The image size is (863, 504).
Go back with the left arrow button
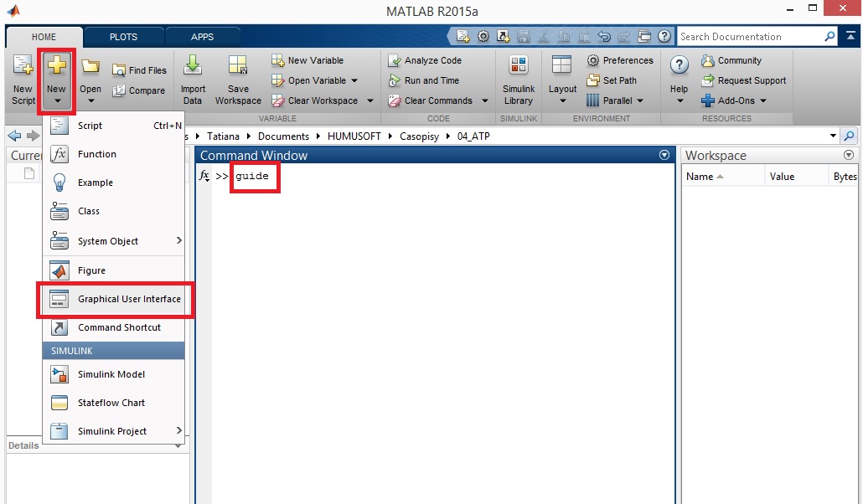click(x=14, y=136)
